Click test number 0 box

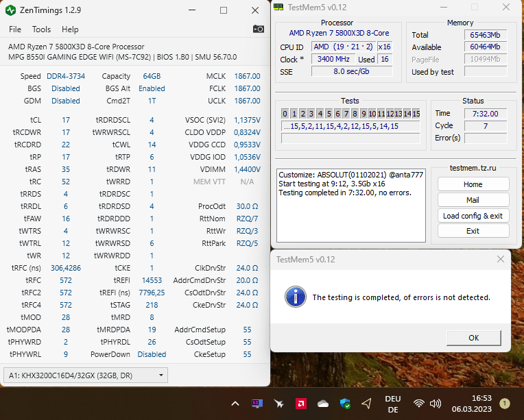click(285, 114)
